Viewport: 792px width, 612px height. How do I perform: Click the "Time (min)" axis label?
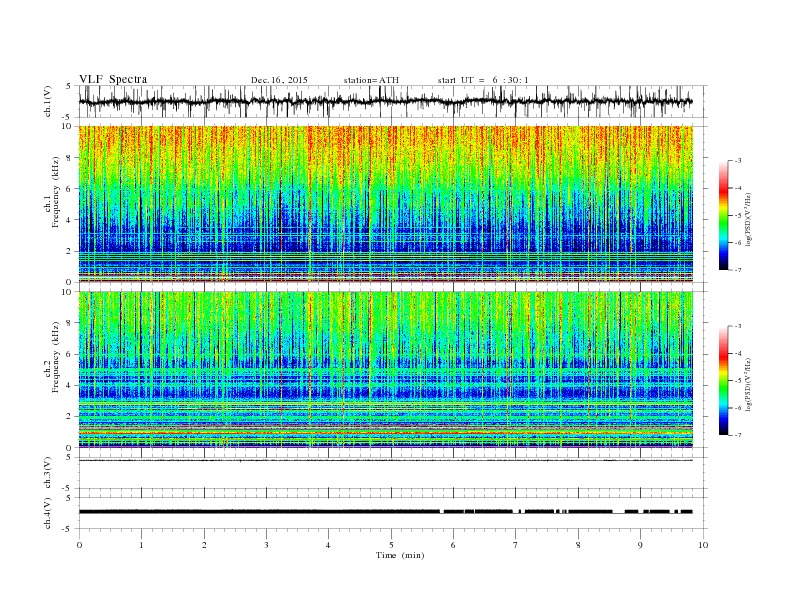click(400, 555)
